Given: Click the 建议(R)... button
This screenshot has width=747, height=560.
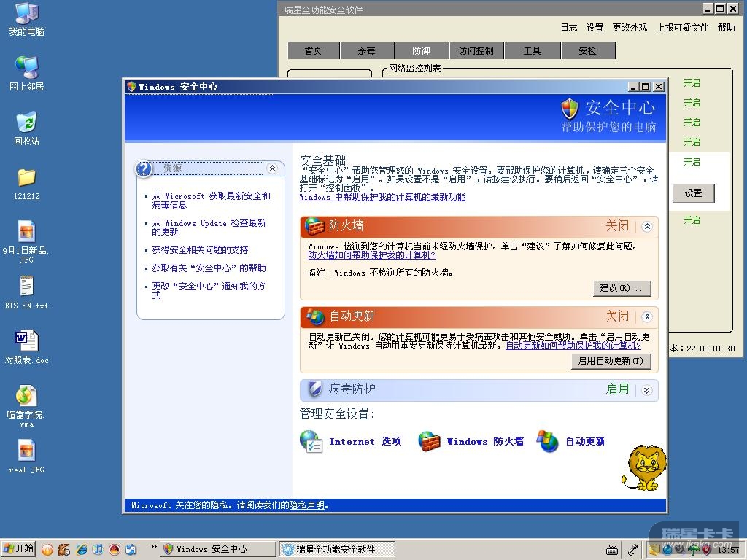Looking at the screenshot, I should (622, 288).
